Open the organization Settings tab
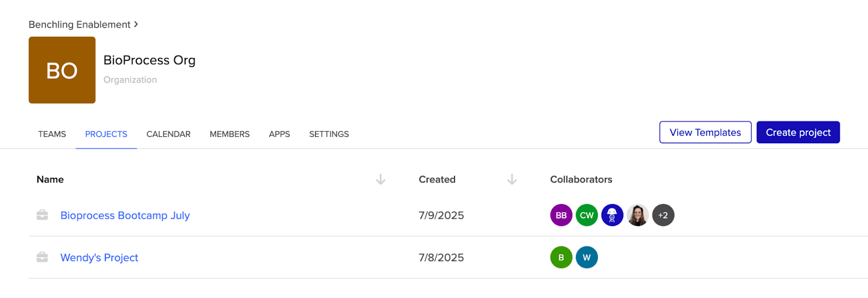 point(329,134)
